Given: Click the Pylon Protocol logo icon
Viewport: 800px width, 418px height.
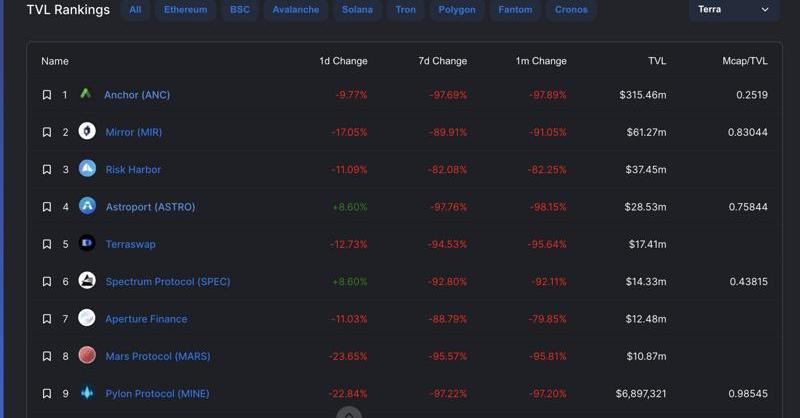Looking at the screenshot, I should pos(87,393).
